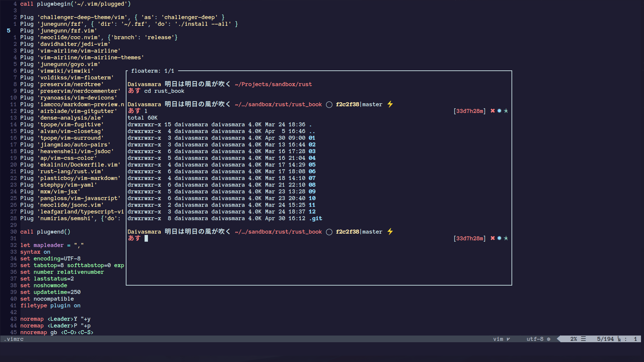Click the floaterm: 1/1 title label

153,71
